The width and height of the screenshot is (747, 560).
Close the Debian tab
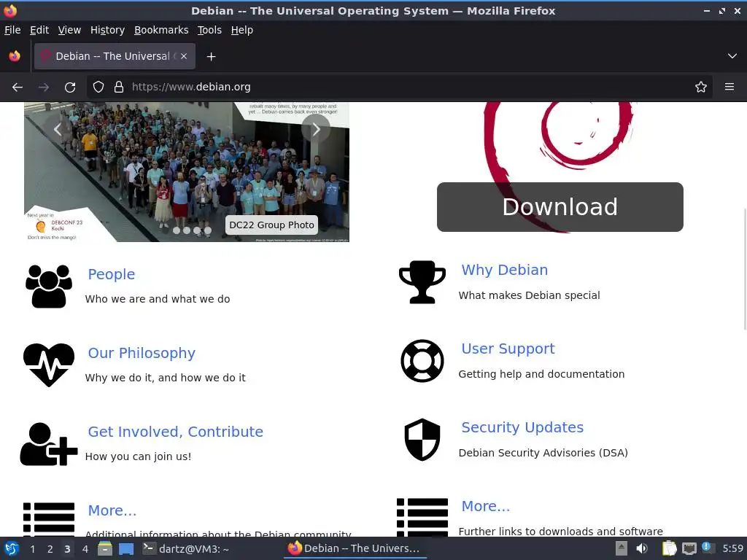[184, 56]
